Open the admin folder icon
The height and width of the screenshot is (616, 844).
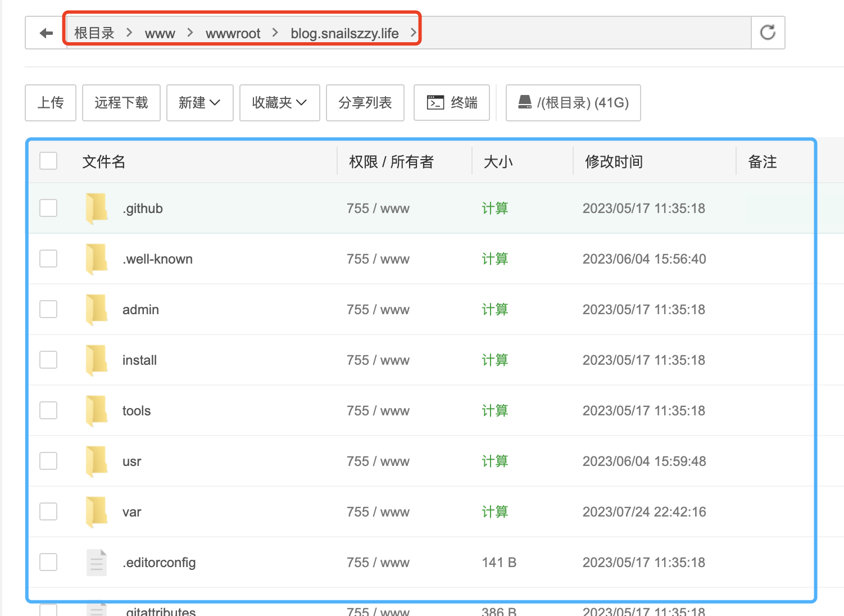[x=97, y=310]
